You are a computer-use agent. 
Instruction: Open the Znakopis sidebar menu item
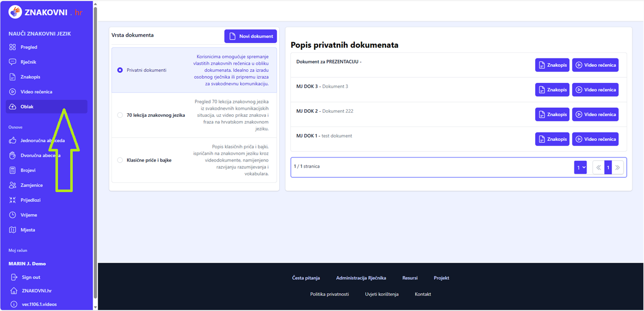click(x=30, y=77)
